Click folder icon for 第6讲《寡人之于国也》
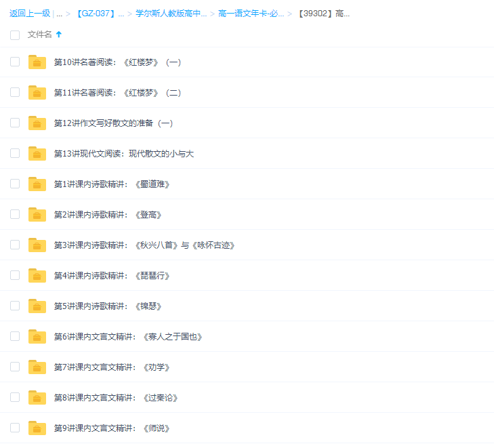494x448 pixels. tap(37, 337)
